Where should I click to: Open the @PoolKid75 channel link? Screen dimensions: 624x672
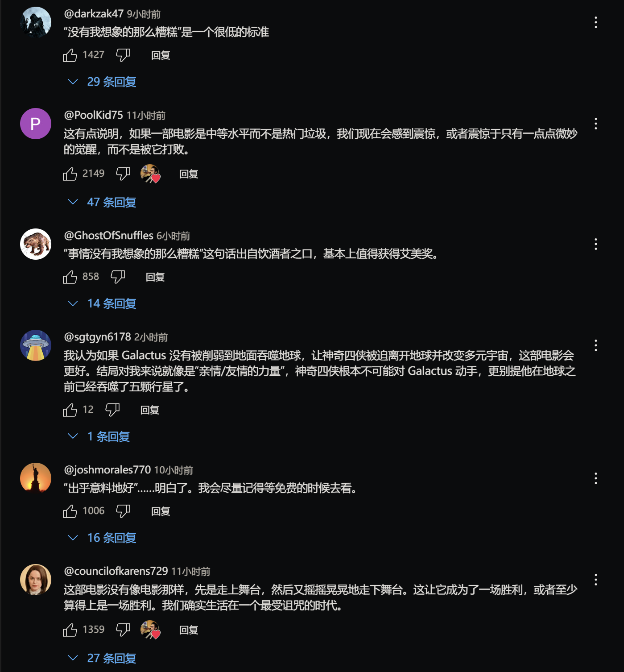tap(93, 115)
